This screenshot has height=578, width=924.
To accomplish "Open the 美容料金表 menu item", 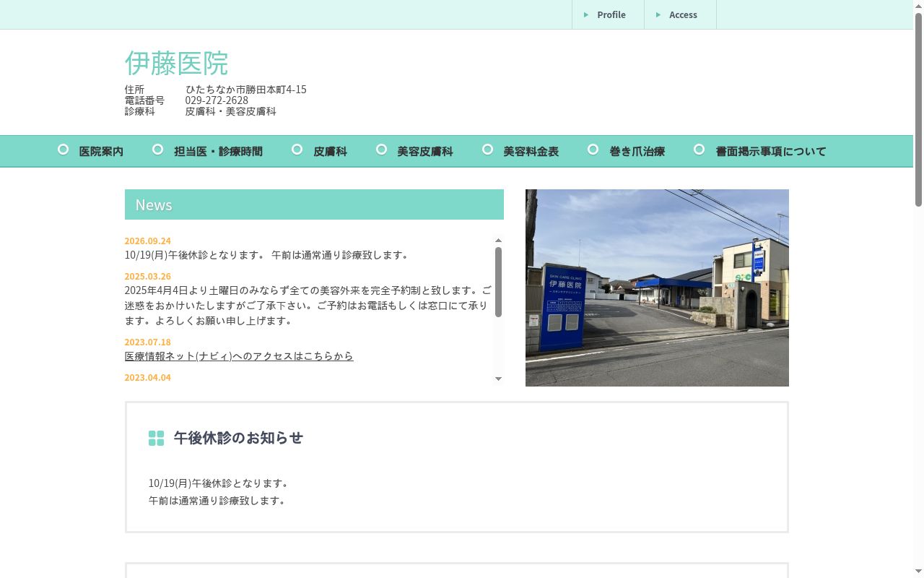I will point(531,152).
